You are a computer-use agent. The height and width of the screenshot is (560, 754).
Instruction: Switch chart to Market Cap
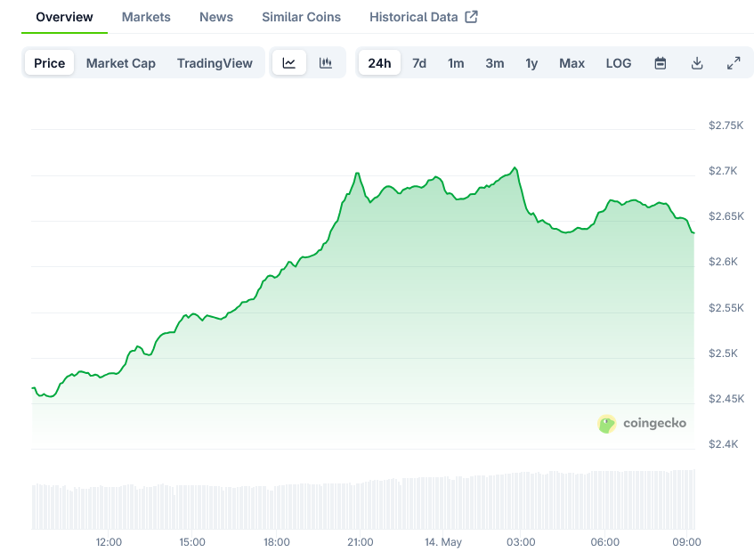click(x=121, y=63)
